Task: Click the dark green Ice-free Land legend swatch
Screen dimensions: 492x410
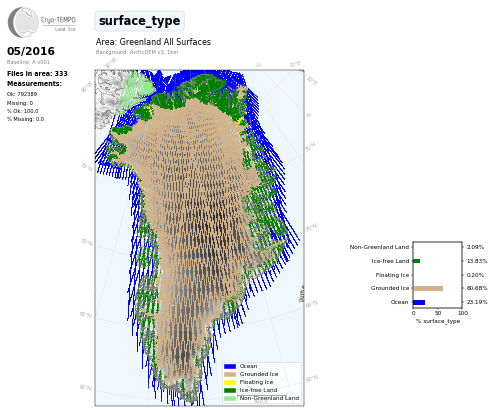Action: 230,390
